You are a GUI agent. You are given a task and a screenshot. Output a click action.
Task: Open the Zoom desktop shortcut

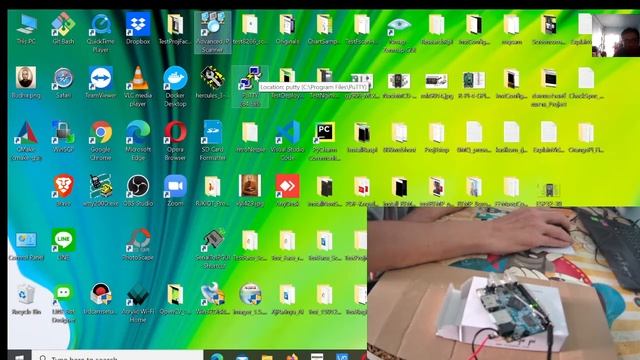click(175, 191)
